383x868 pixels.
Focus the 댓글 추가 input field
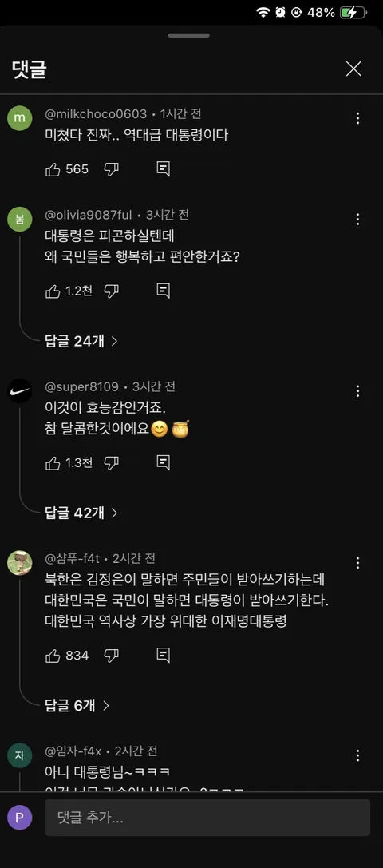207,817
